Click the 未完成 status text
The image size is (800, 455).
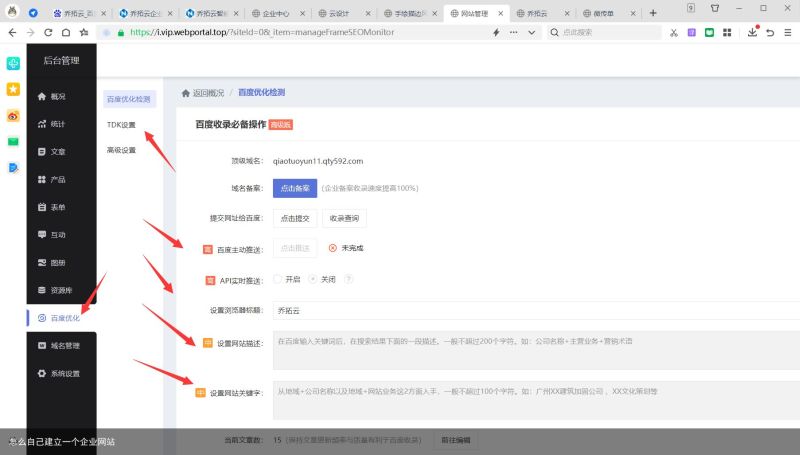click(x=352, y=248)
